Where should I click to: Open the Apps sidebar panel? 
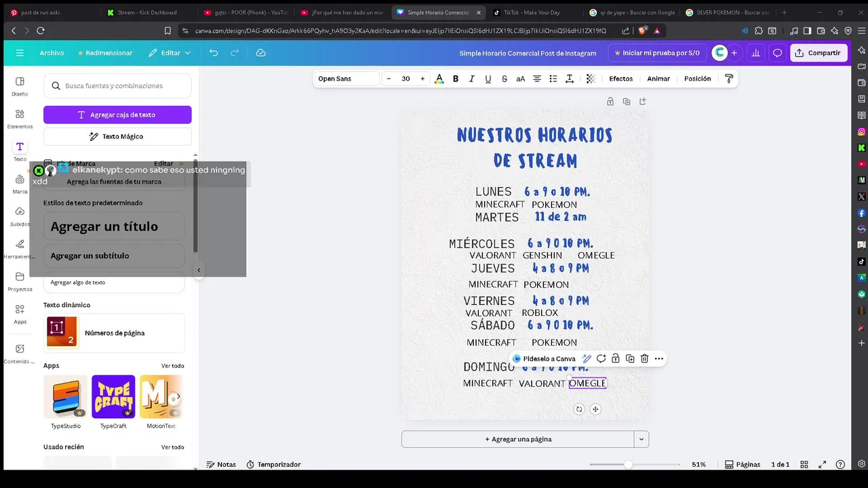click(20, 314)
